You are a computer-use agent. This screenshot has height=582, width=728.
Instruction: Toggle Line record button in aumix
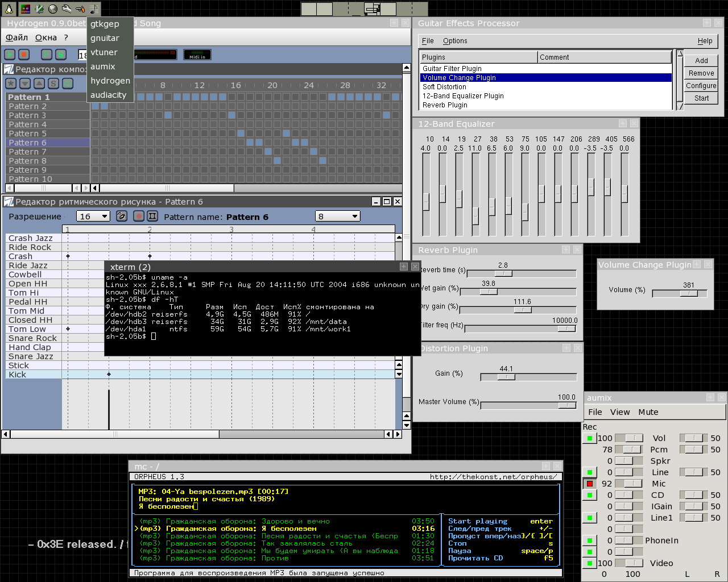(590, 472)
